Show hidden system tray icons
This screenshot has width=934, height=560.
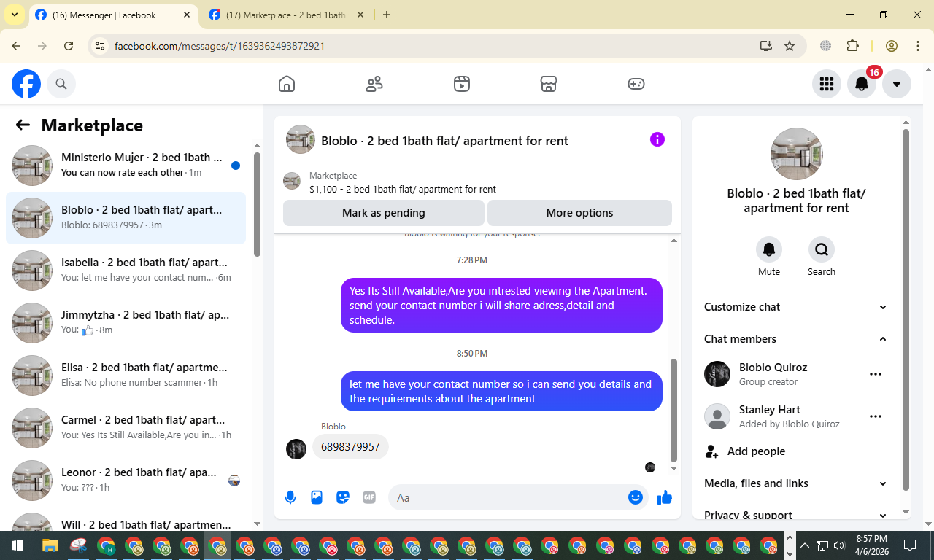(x=805, y=545)
